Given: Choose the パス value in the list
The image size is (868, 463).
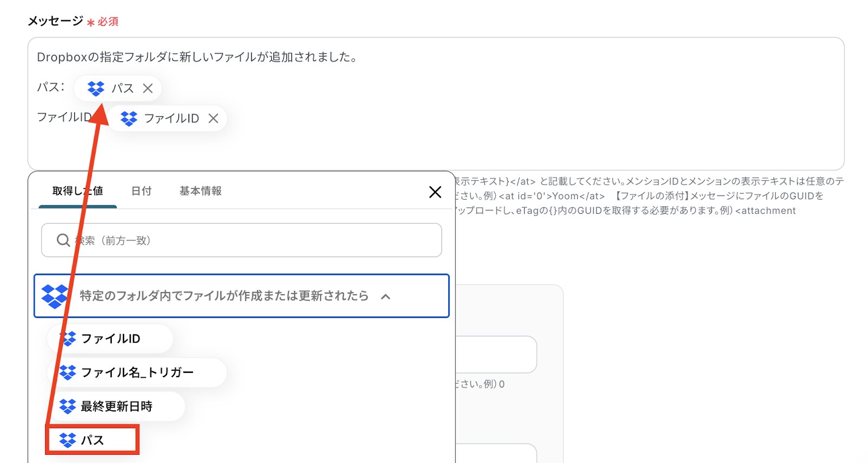Looking at the screenshot, I should (x=92, y=440).
